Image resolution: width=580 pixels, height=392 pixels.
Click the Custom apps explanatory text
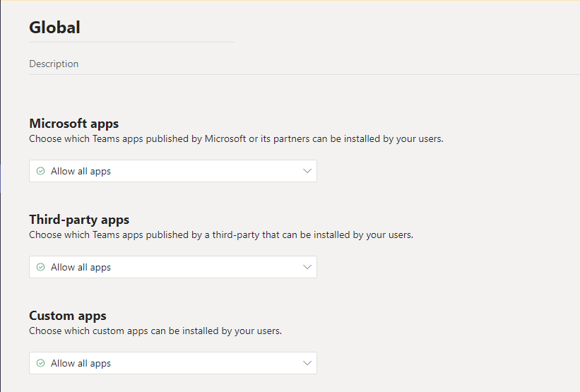tap(155, 331)
